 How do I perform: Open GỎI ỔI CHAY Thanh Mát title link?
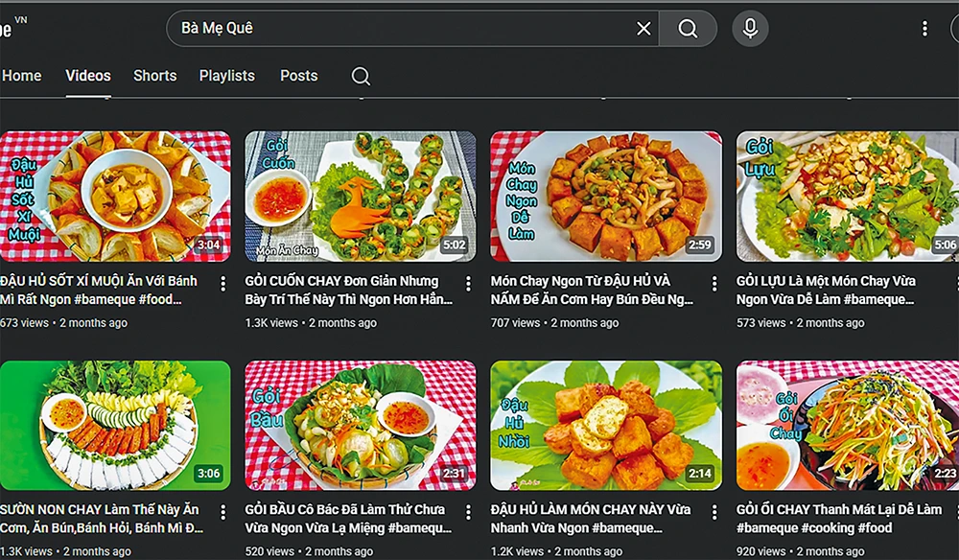coord(838,519)
